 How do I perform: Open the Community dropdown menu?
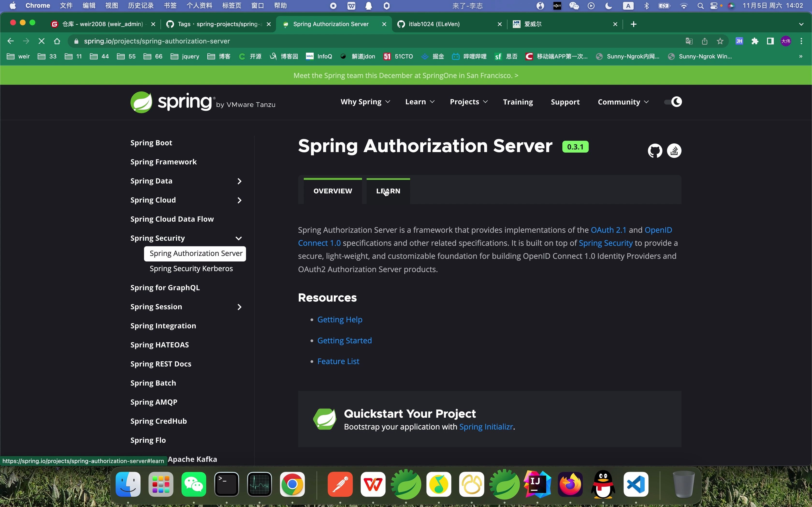point(623,102)
